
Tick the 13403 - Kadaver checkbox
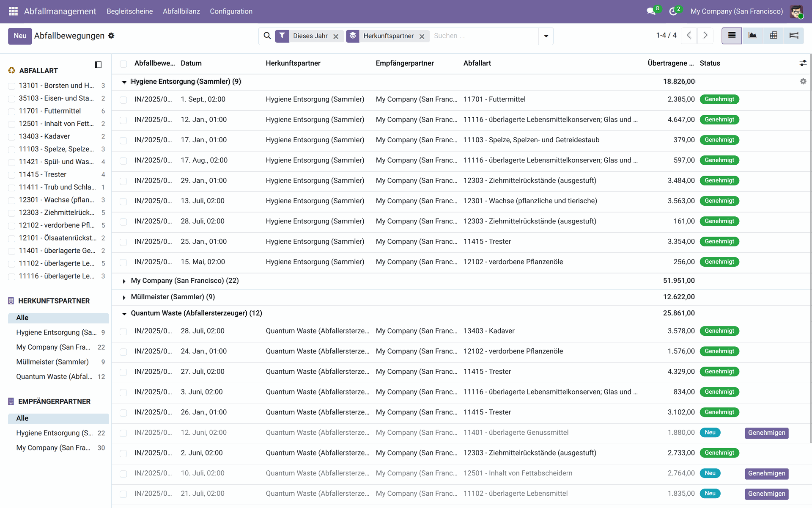point(12,137)
